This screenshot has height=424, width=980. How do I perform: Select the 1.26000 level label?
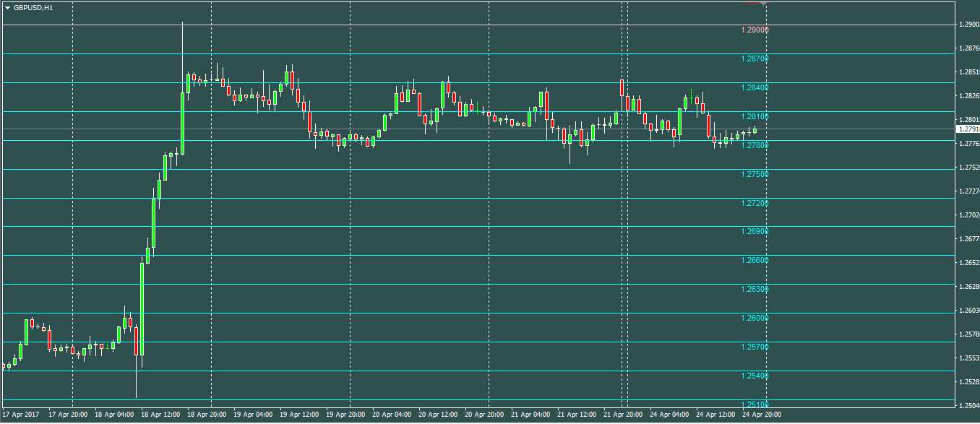[755, 318]
